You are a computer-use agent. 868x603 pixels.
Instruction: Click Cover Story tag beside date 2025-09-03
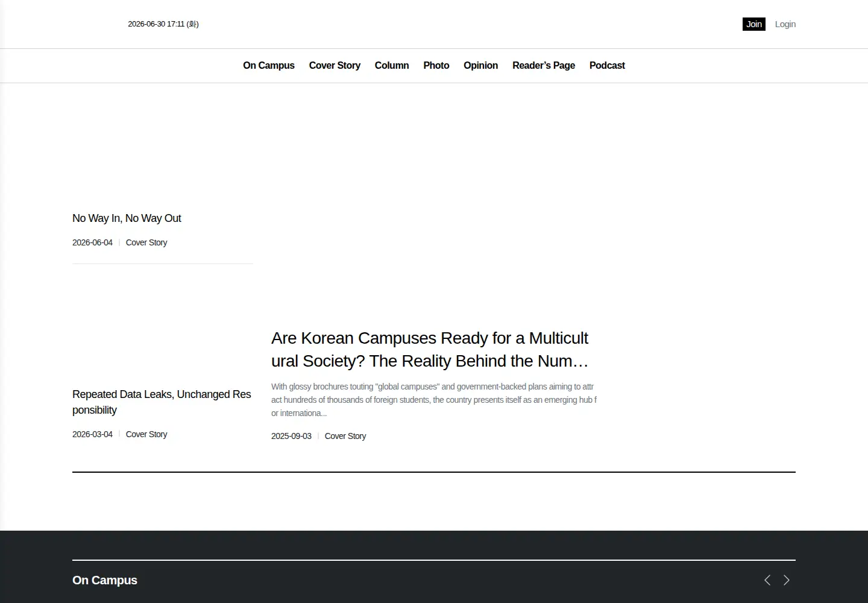pyautogui.click(x=345, y=436)
